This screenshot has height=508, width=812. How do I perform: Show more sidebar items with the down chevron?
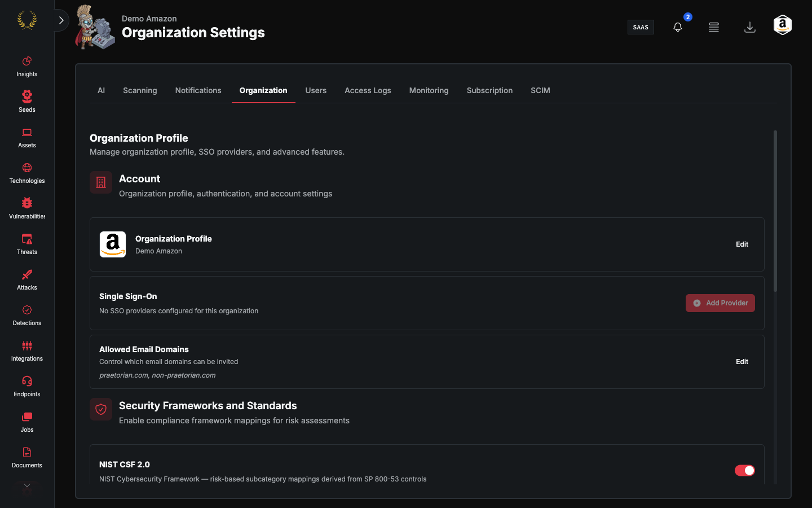click(27, 485)
